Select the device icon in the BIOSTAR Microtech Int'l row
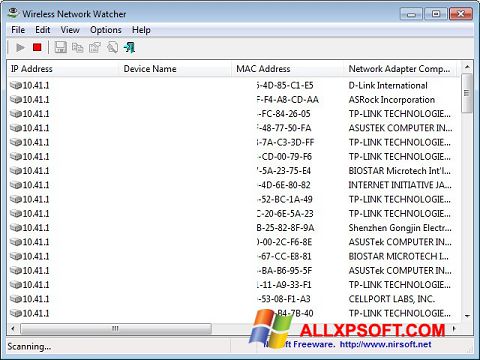Screen dimensions: 480x360 [x=16, y=171]
